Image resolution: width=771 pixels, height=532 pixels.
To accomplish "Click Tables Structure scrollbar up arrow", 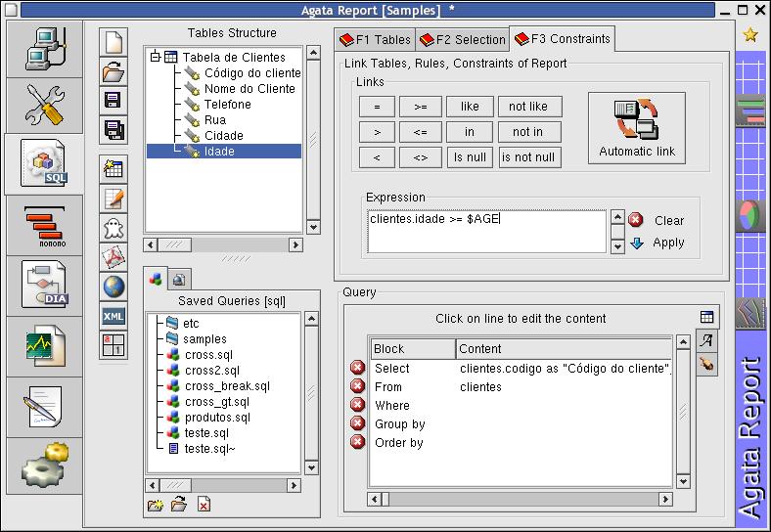I will tap(313, 53).
